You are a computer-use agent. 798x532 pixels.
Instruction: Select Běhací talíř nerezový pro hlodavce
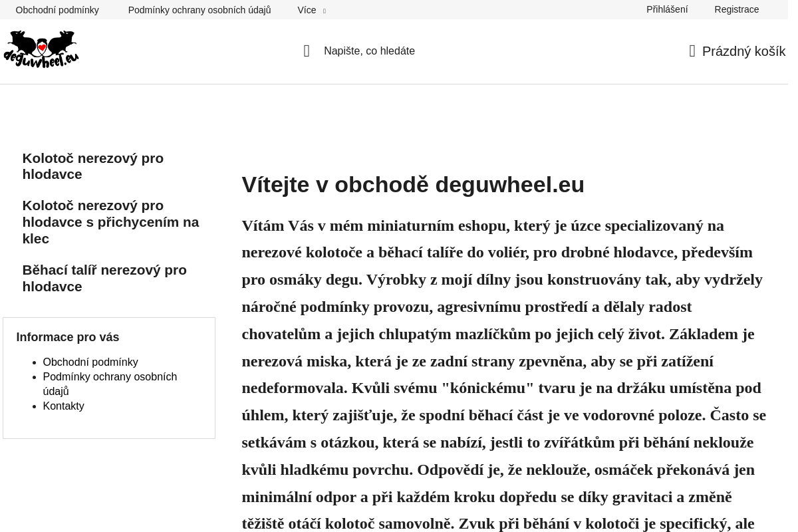104,278
